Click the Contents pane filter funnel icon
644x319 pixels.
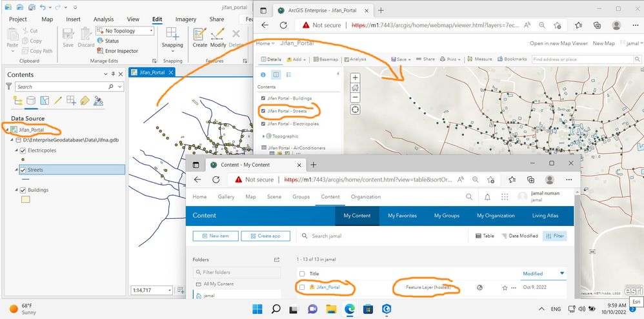click(9, 87)
